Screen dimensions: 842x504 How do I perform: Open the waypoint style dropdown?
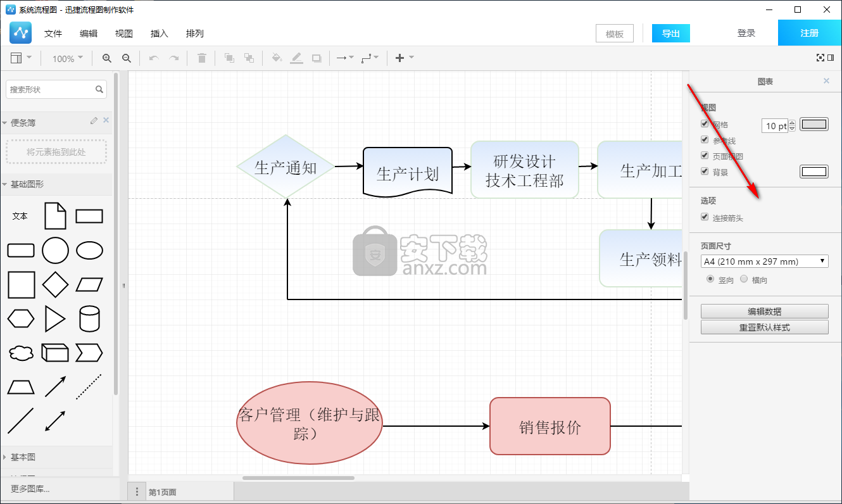pyautogui.click(x=370, y=58)
